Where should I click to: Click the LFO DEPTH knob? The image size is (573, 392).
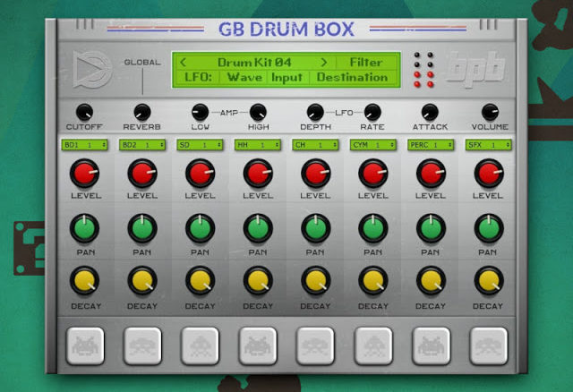315,112
